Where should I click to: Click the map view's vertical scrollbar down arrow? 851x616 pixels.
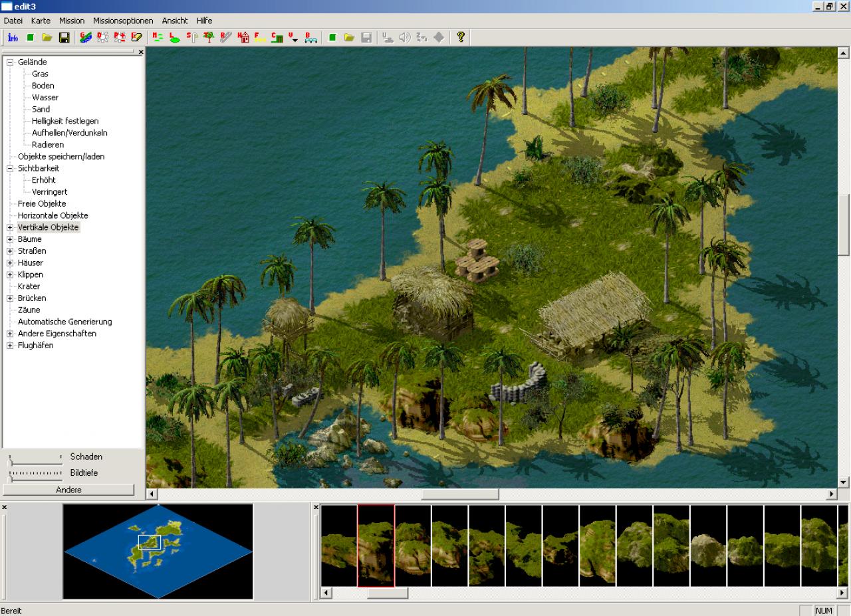(844, 482)
